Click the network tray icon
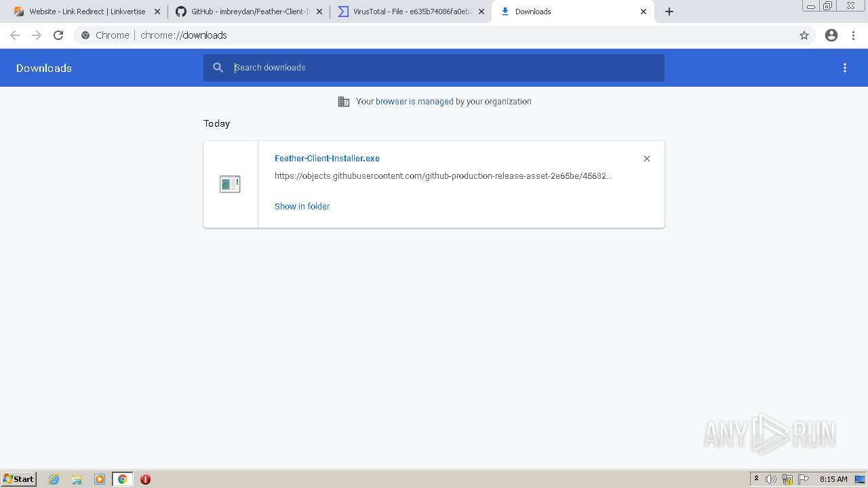Viewport: 868px width, 488px height. 787,479
